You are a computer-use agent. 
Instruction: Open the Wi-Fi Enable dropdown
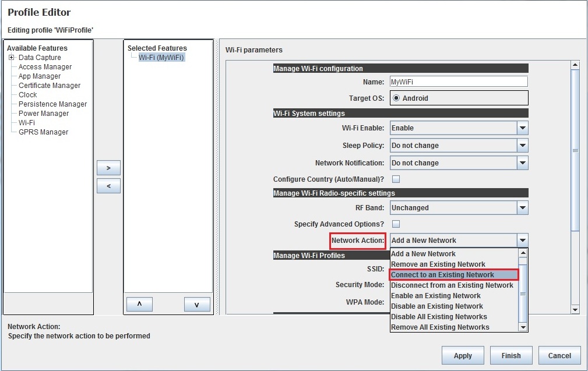tap(522, 128)
